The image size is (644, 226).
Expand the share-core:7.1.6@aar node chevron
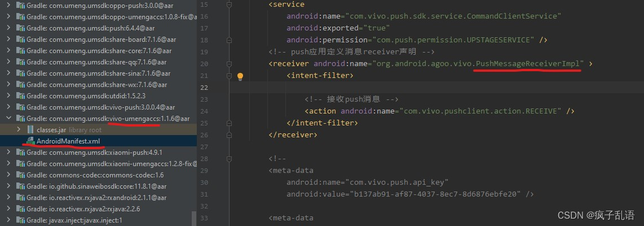pos(9,51)
